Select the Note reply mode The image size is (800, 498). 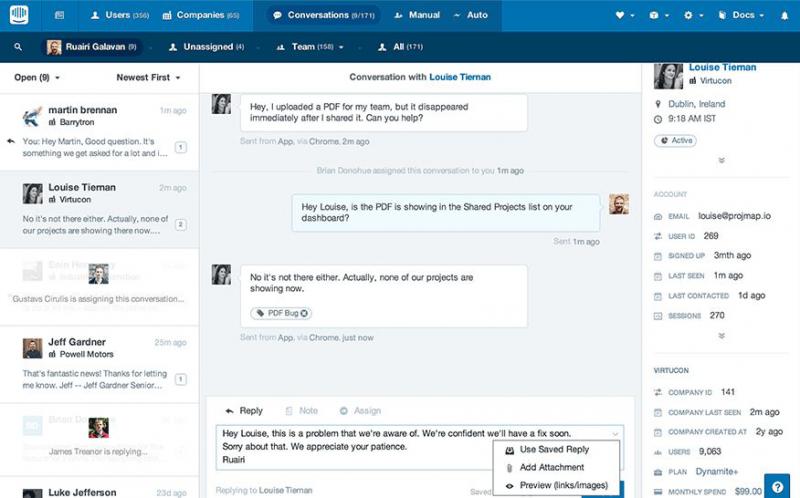[301, 411]
